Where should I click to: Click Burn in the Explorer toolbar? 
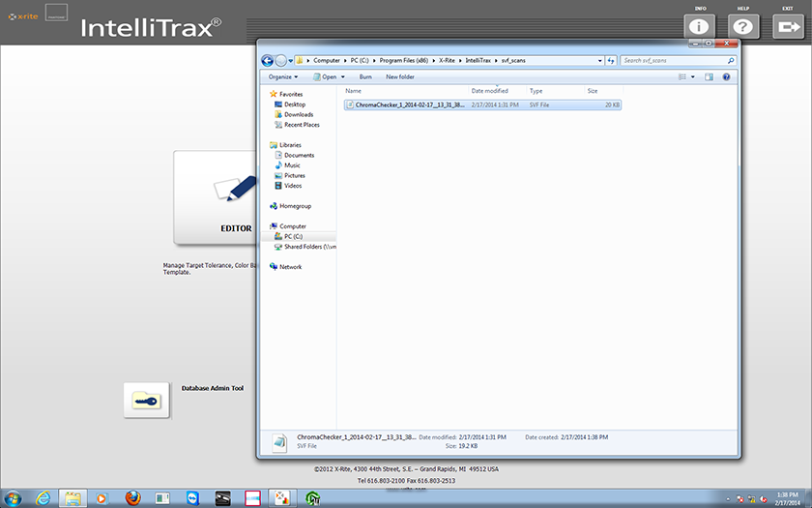point(365,76)
